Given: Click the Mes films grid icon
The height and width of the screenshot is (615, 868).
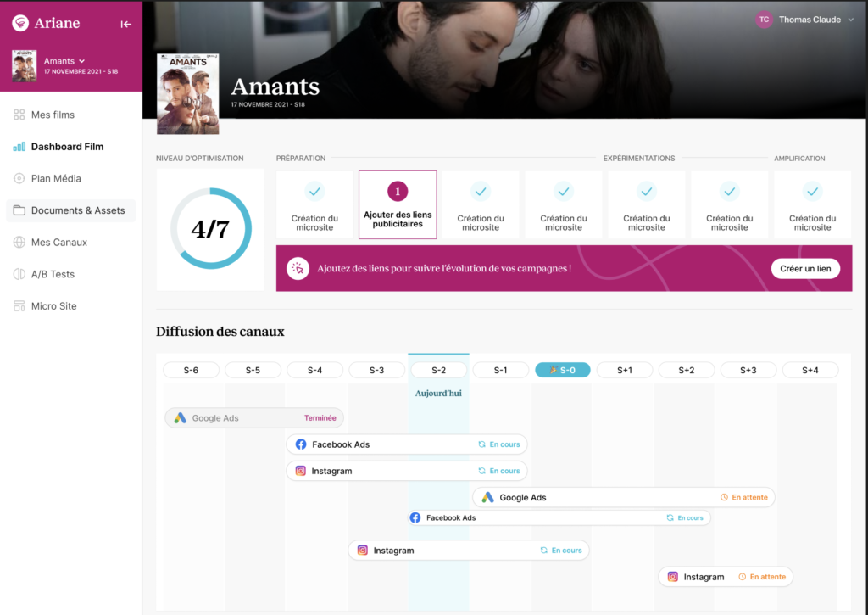Looking at the screenshot, I should pyautogui.click(x=19, y=115).
